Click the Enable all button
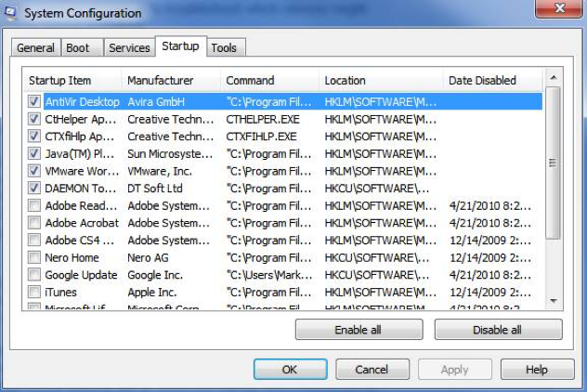 [x=359, y=330]
